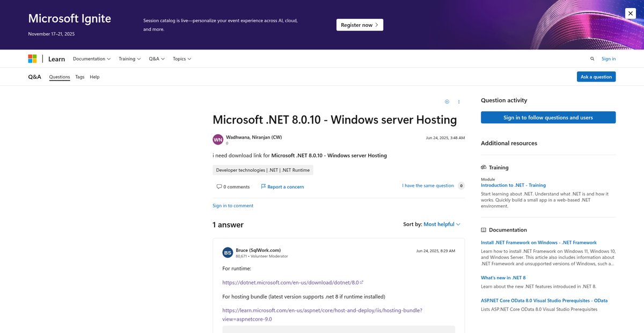Click the answer date Jun 24, 2025, 8:29 AM
The height and width of the screenshot is (333, 644).
pyautogui.click(x=436, y=251)
